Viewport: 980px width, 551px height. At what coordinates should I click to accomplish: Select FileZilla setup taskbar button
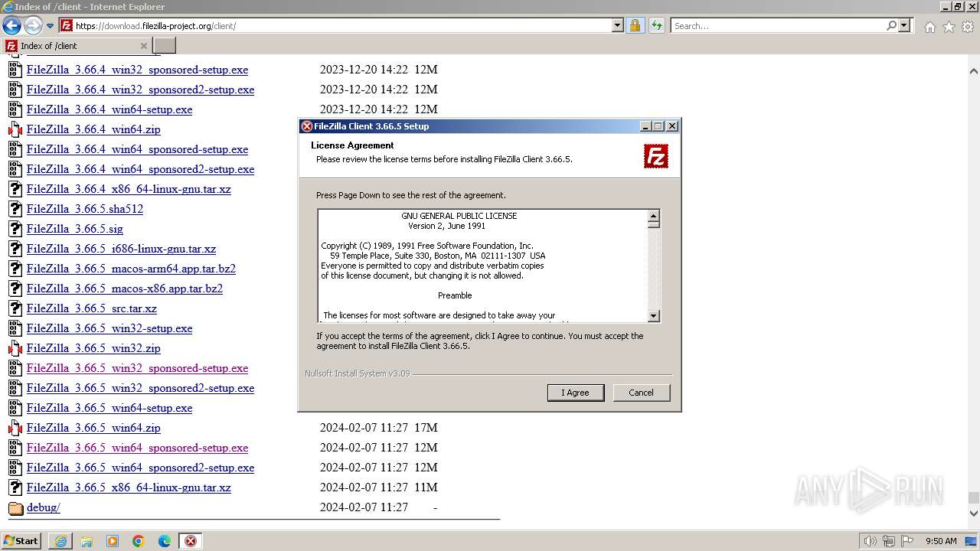[191, 541]
